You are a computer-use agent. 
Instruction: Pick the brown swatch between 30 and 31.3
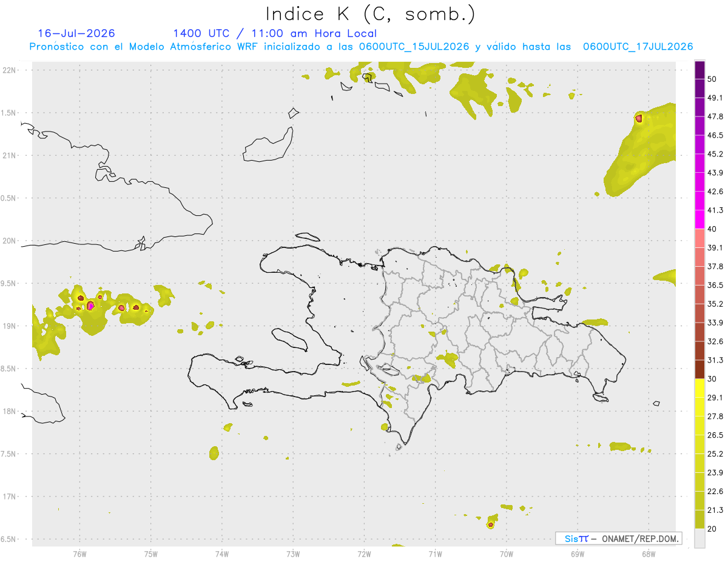(x=699, y=369)
